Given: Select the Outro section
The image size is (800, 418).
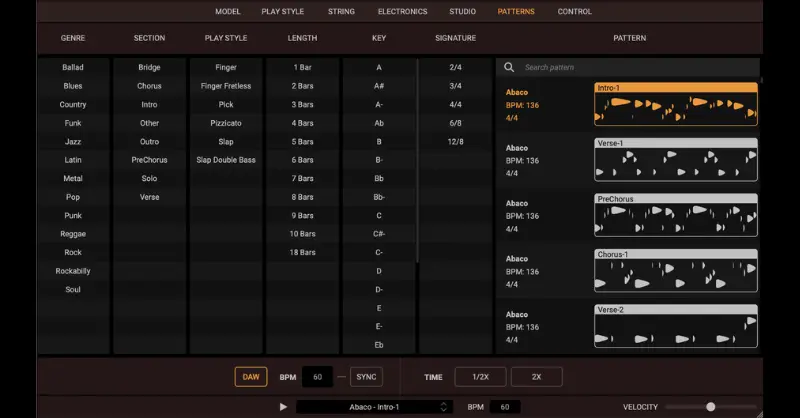Looking at the screenshot, I should pyautogui.click(x=149, y=141).
